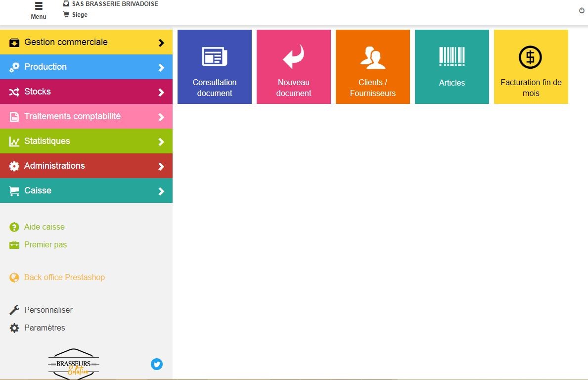Viewport: 588px width, 380px height.
Task: Open the Premier pas link
Action: (45, 245)
